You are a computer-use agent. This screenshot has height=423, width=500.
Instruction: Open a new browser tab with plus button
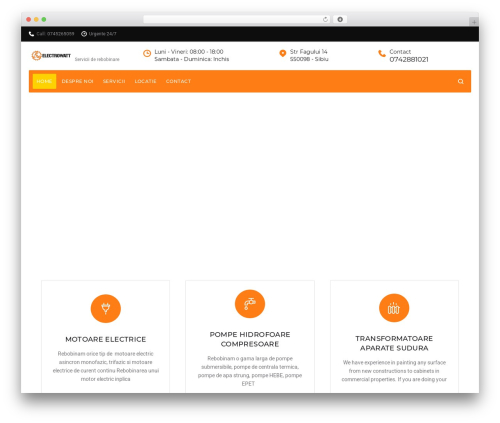pyautogui.click(x=474, y=22)
